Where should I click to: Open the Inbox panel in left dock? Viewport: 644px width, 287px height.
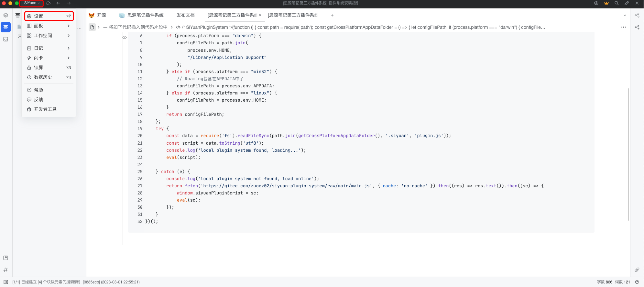point(5,39)
